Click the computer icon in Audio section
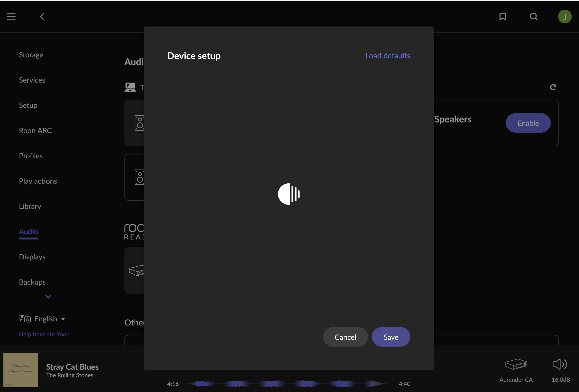The image size is (579, 392). point(130,87)
